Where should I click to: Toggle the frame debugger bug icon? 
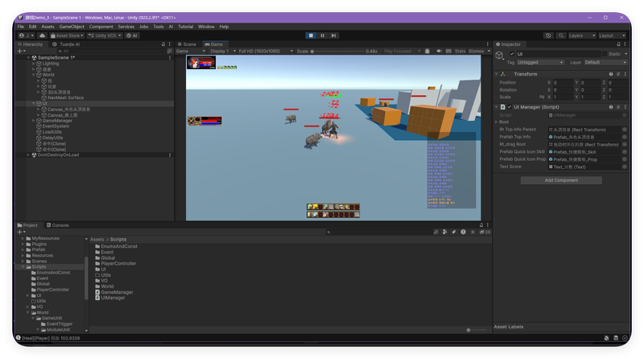click(427, 51)
